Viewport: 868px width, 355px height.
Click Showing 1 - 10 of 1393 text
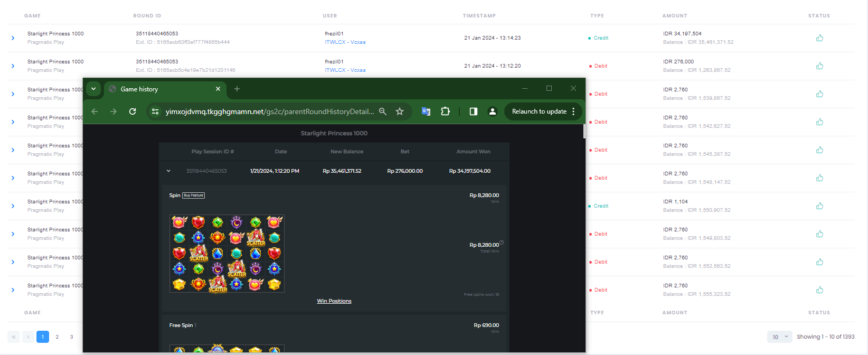[825, 337]
